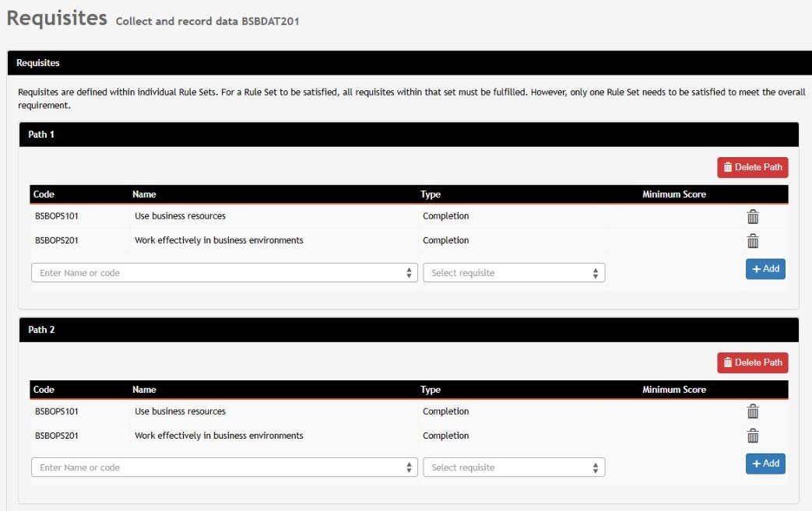
Task: Select BSBOPS101 code cell in Path 1
Action: 57,216
